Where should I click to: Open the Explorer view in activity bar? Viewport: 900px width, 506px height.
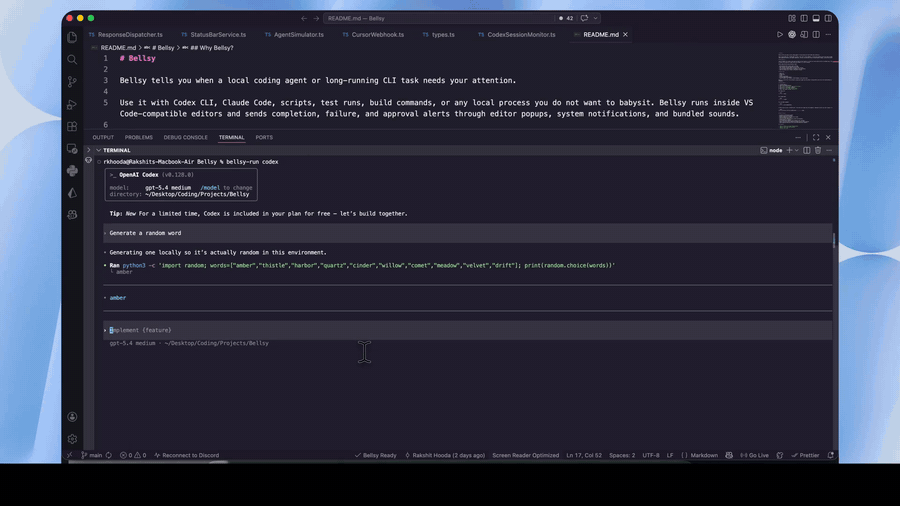tap(72, 37)
